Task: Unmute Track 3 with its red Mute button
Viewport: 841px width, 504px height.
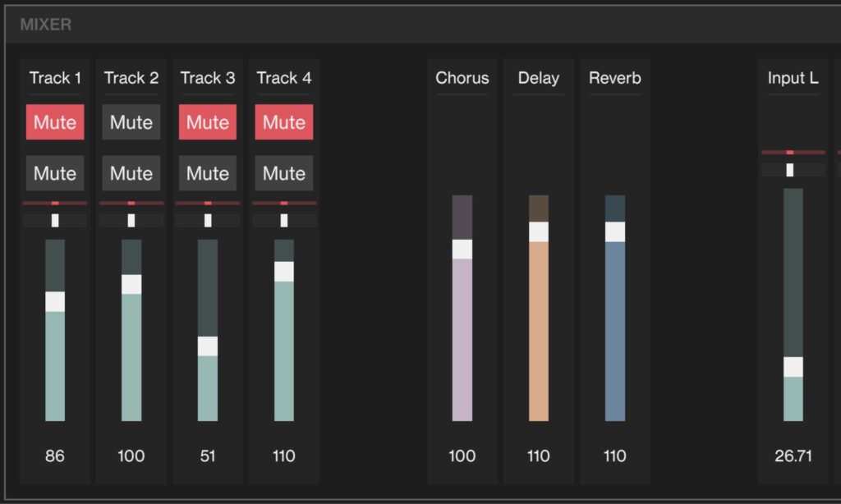Action: 208,122
